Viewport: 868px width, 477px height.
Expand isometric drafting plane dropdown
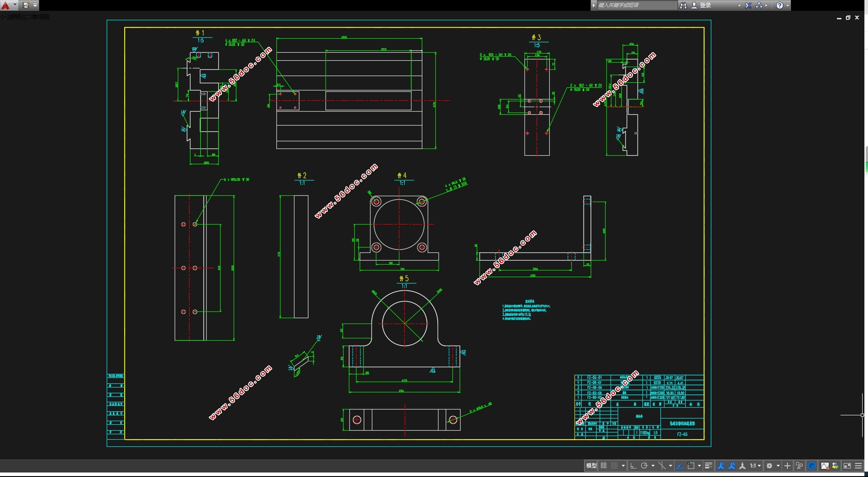[x=670, y=466]
